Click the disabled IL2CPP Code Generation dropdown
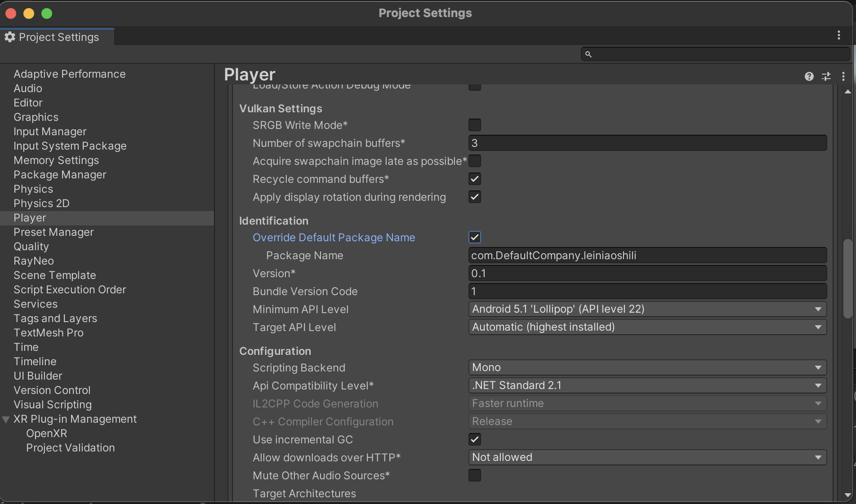This screenshot has height=504, width=856. [x=647, y=403]
